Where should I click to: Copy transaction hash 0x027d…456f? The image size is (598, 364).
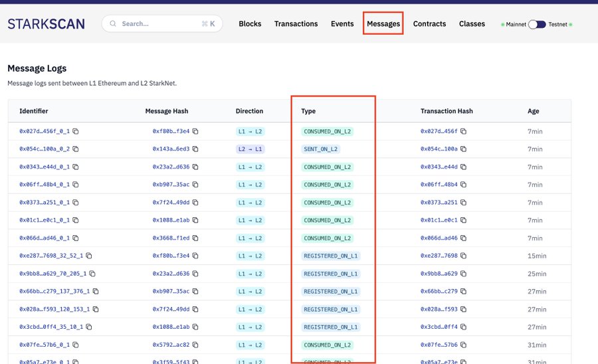(463, 131)
